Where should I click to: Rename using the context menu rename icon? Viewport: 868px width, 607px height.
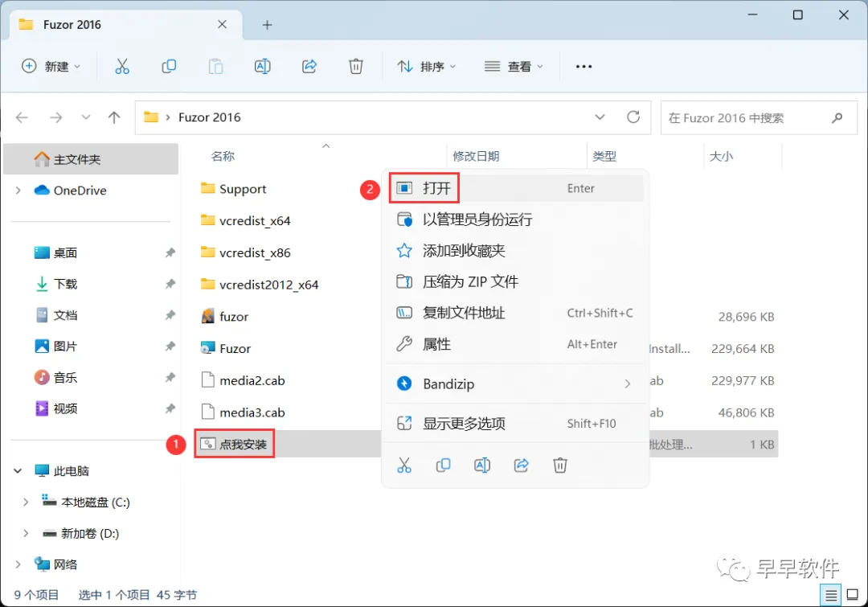point(482,466)
